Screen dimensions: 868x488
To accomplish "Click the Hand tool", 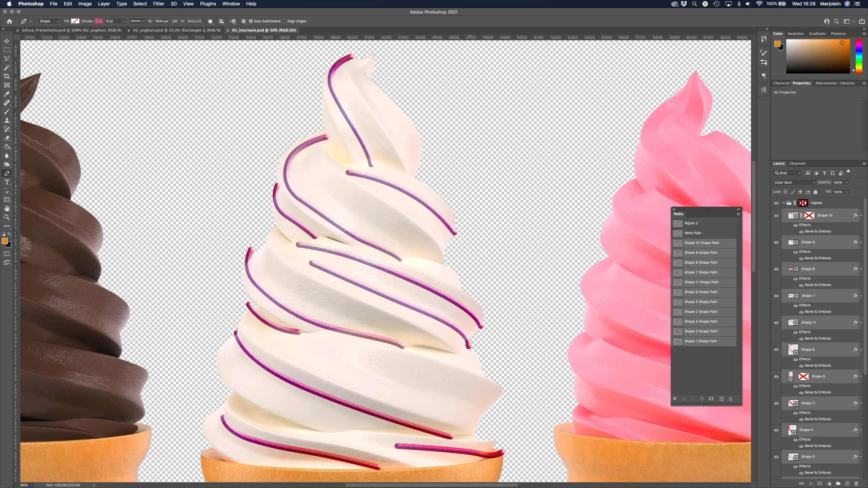I will [x=7, y=208].
